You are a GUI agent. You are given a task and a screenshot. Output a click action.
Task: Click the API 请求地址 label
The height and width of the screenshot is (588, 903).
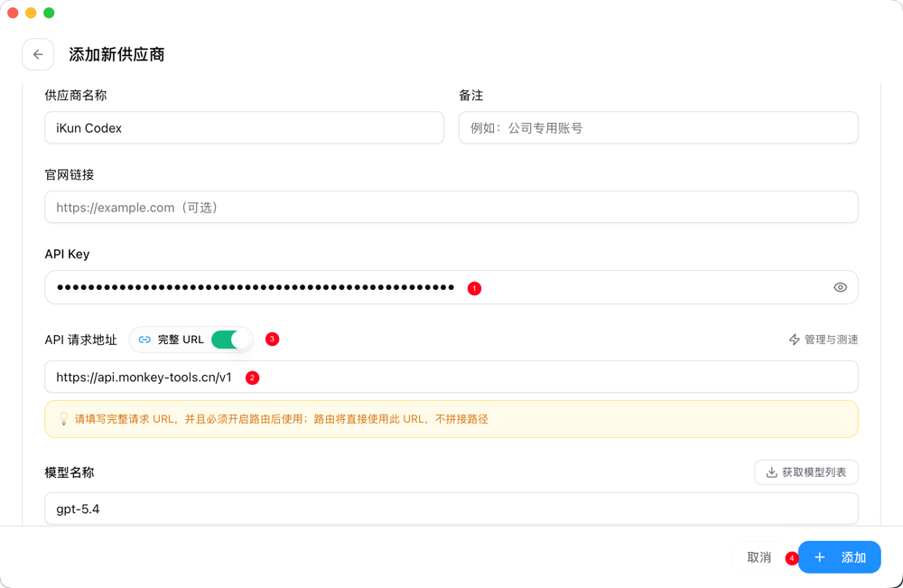[x=80, y=340]
